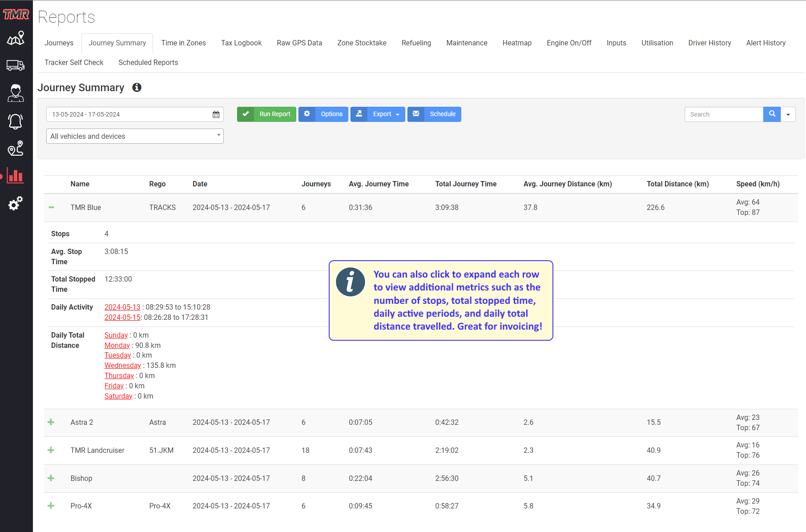806x532 pixels.
Task: Click the Friday distance link
Action: pos(114,386)
